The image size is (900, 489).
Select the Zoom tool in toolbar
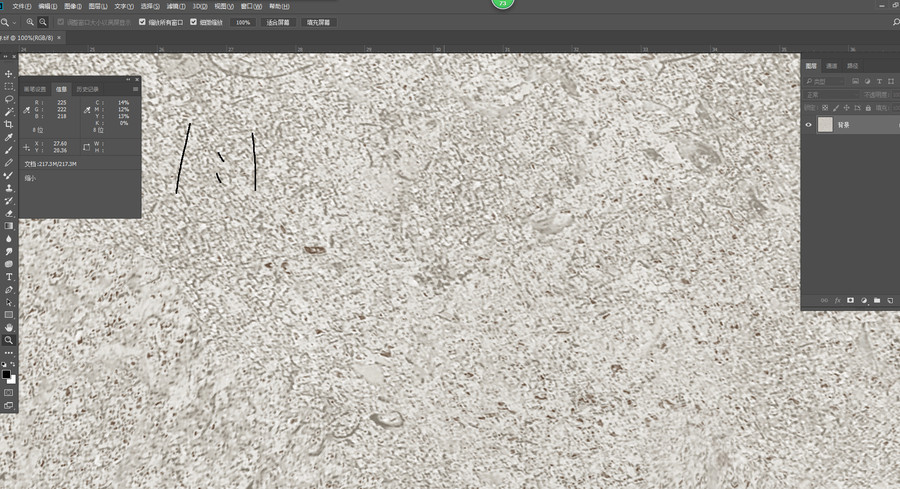coord(9,340)
